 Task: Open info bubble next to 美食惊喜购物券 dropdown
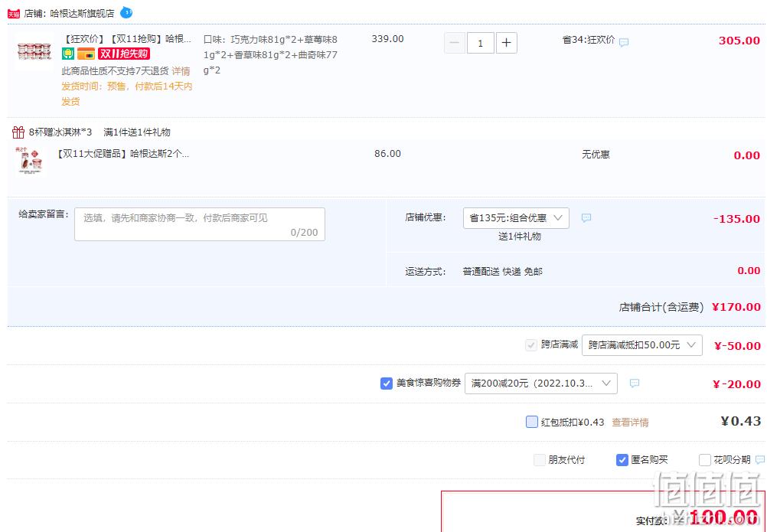(x=634, y=383)
